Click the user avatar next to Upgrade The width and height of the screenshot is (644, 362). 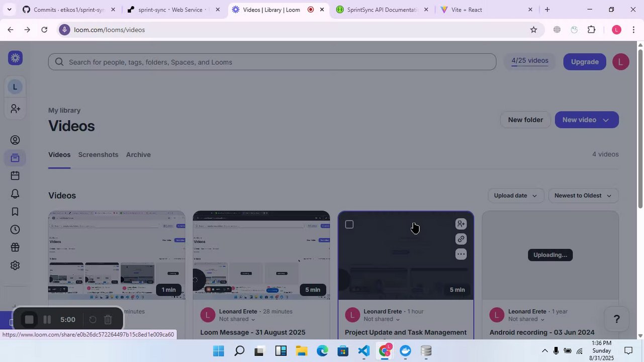coord(620,62)
